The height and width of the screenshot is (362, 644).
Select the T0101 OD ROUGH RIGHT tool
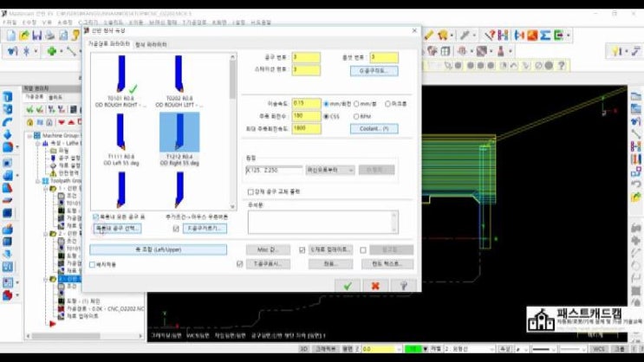pos(120,78)
